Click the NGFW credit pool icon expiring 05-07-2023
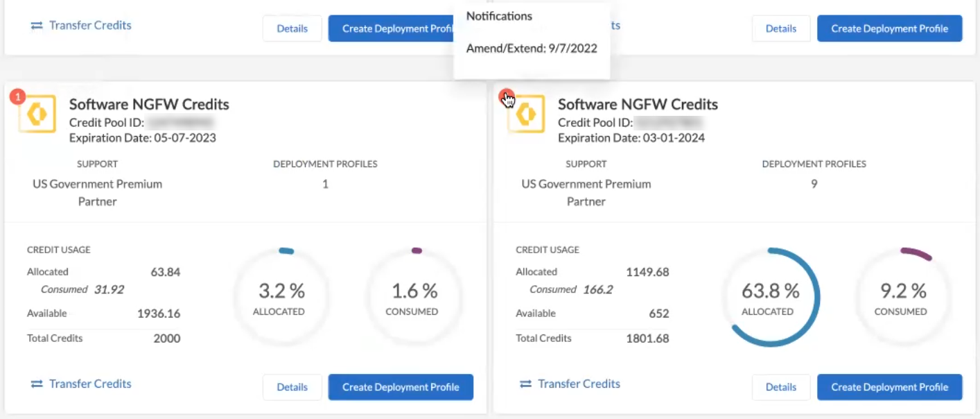 point(38,114)
